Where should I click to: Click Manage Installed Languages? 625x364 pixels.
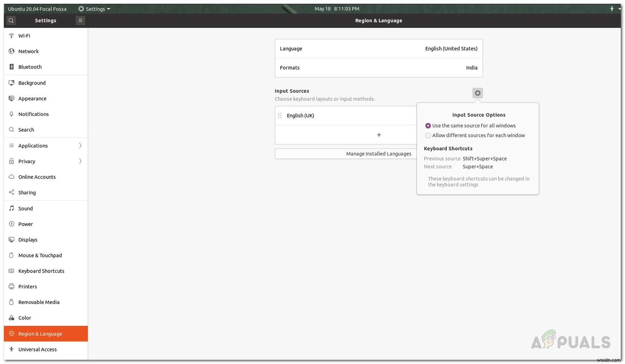pyautogui.click(x=379, y=154)
